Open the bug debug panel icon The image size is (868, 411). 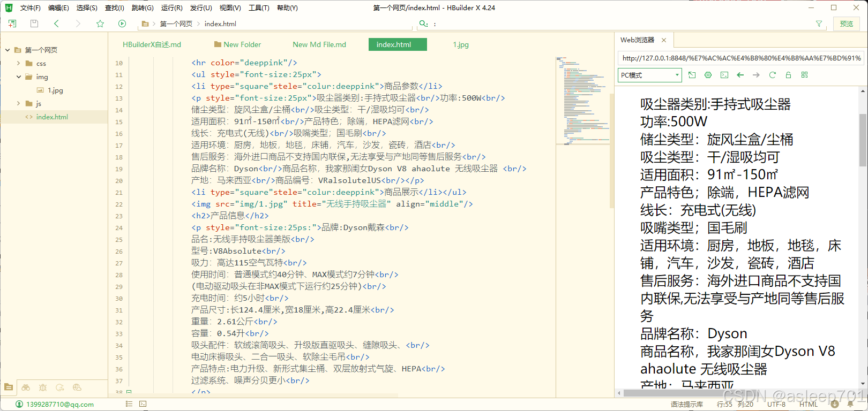(43, 387)
